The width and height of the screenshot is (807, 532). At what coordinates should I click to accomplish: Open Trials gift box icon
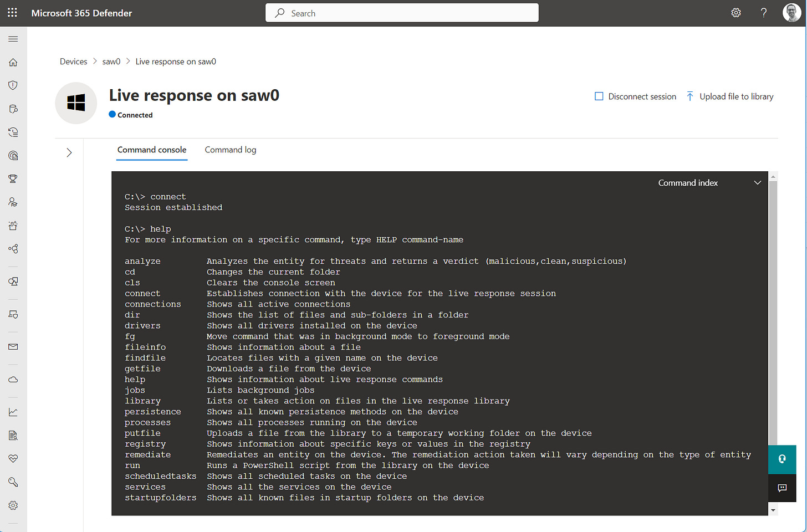point(13,225)
